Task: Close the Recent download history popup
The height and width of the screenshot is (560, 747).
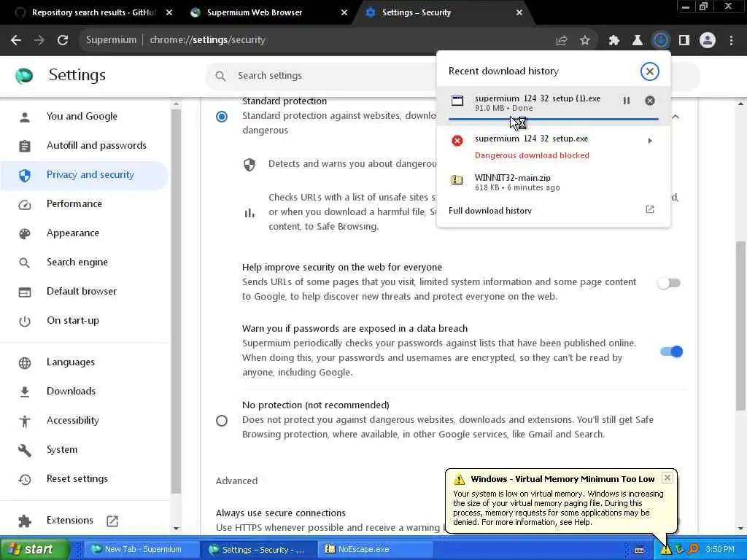Action: tap(650, 71)
